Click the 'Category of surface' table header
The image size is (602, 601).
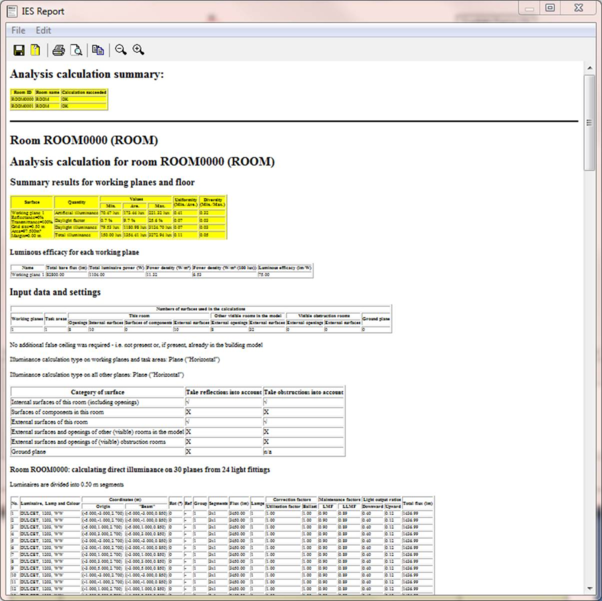(x=96, y=392)
